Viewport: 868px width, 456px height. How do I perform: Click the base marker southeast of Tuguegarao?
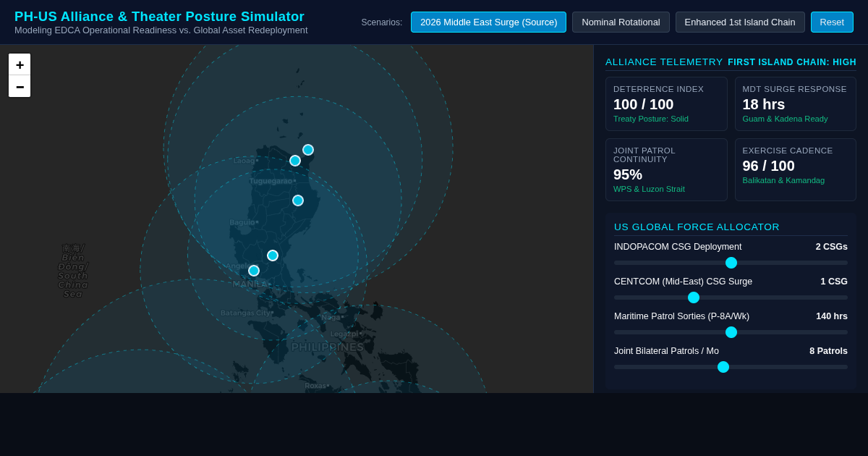tap(298, 200)
